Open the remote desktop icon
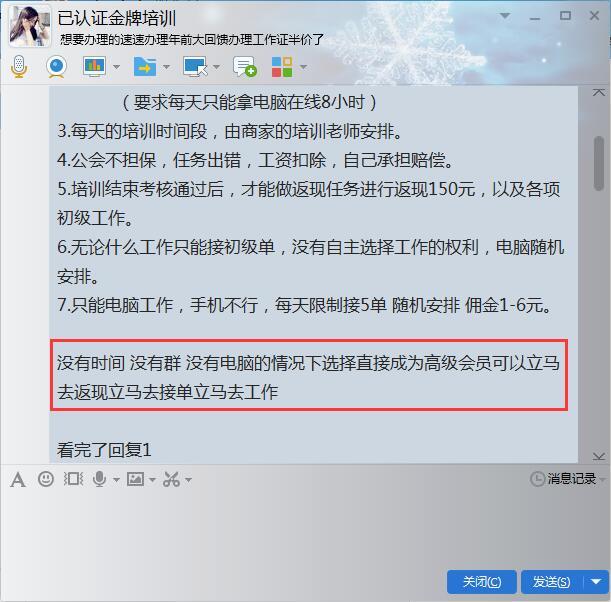This screenshot has height=602, width=611. tap(195, 67)
